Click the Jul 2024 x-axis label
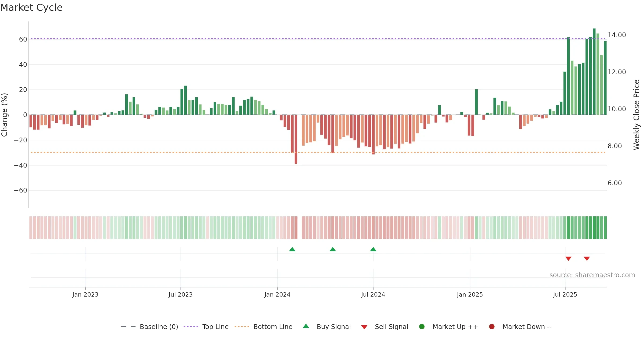This screenshot has height=362, width=644. pos(373,294)
